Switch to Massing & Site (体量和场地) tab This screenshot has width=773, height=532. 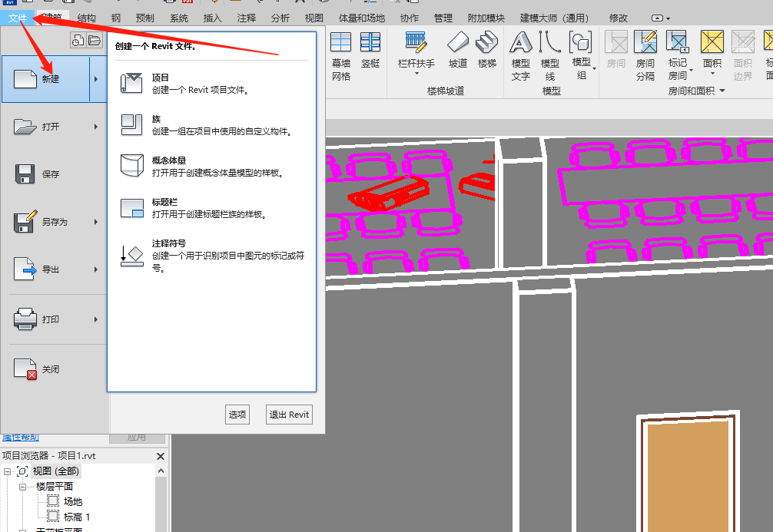361,18
